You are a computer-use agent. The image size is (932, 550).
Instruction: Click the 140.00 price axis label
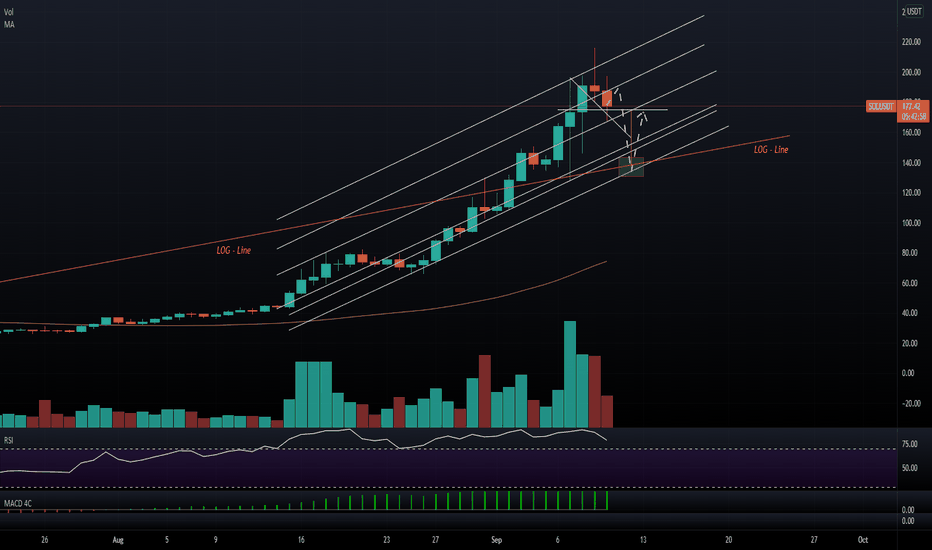[911, 163]
